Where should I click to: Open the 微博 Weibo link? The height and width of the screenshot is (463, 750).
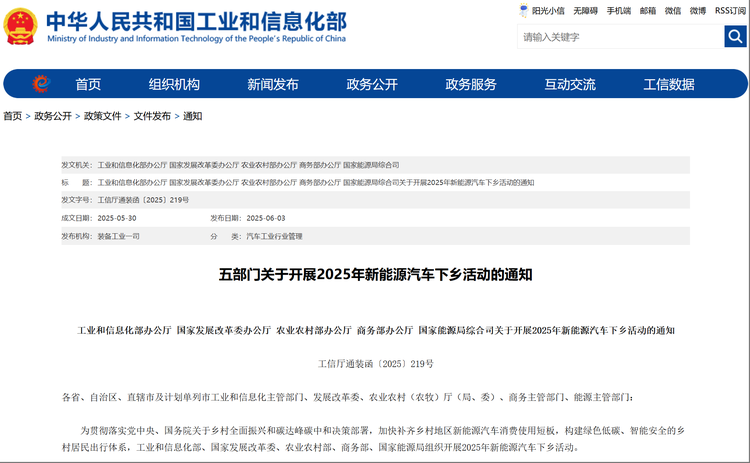699,11
